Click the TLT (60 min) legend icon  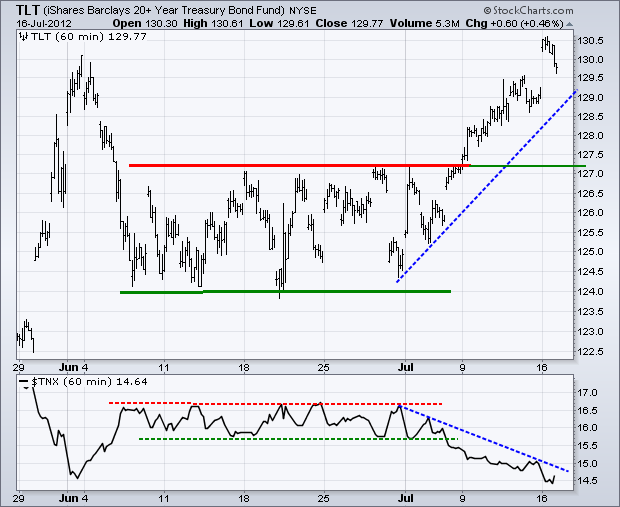(x=24, y=37)
